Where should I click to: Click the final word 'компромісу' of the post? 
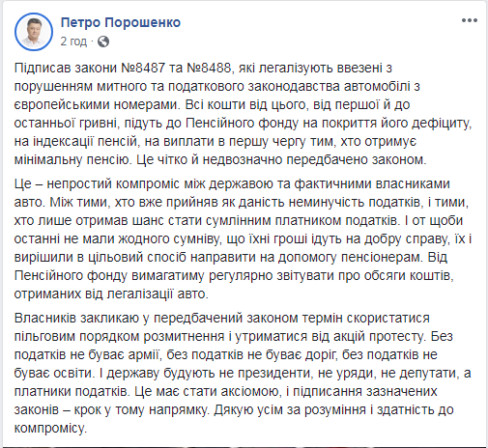pyautogui.click(x=50, y=429)
